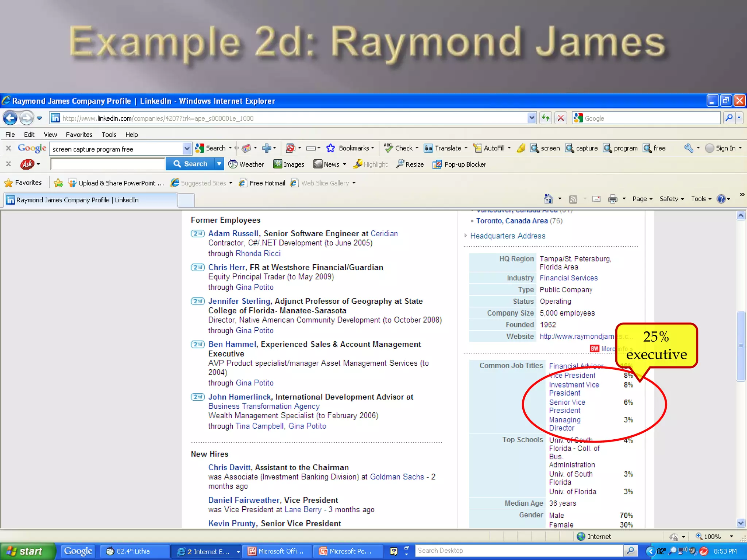This screenshot has width=747, height=560.
Task: Click the Add to Favorites Bar star icon
Action: tap(58, 183)
